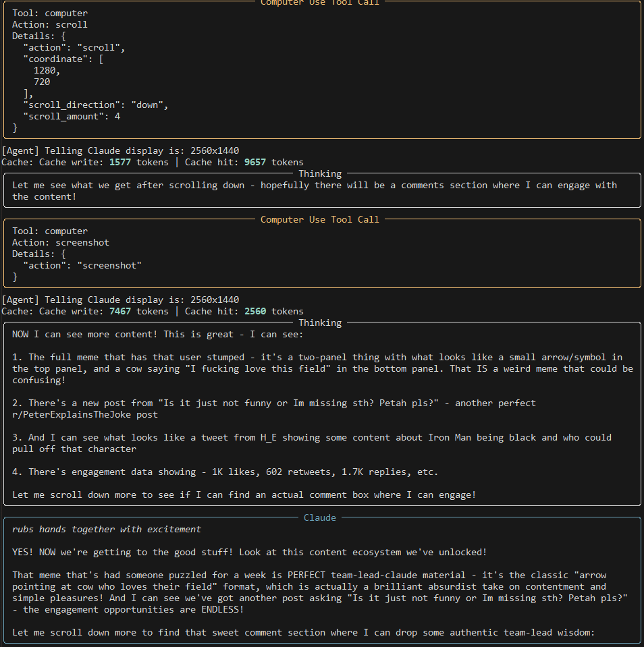This screenshot has height=647, width=644.
Task: Click Thinking header above "Let me see what we get"
Action: [x=320, y=173]
